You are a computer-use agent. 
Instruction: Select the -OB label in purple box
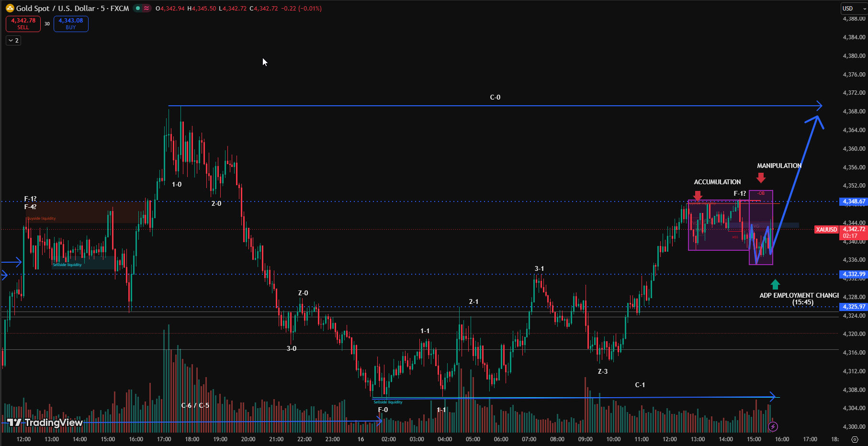tap(761, 193)
